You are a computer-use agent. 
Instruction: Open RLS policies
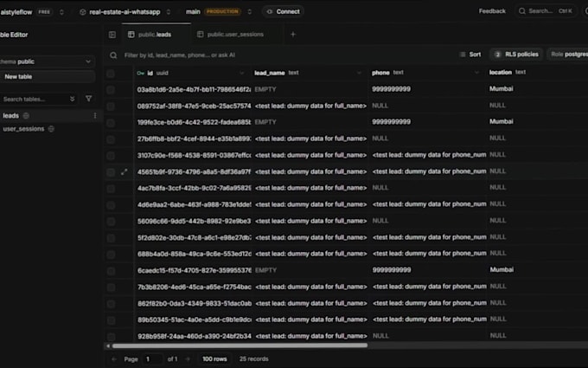coord(516,55)
